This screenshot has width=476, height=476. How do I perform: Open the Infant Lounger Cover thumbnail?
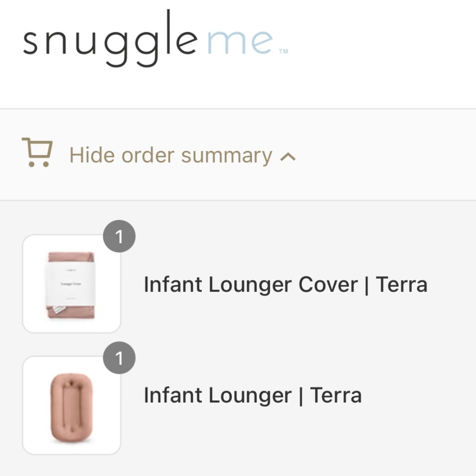point(71,283)
